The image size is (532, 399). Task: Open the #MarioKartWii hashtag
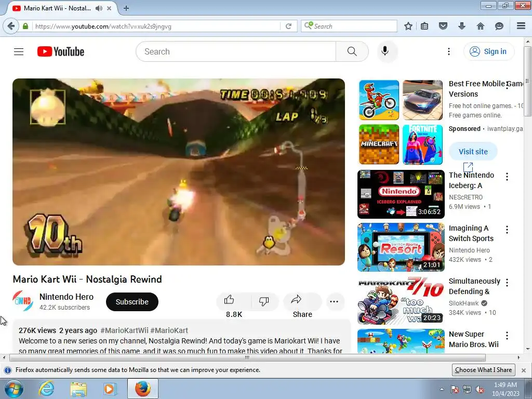(124, 330)
